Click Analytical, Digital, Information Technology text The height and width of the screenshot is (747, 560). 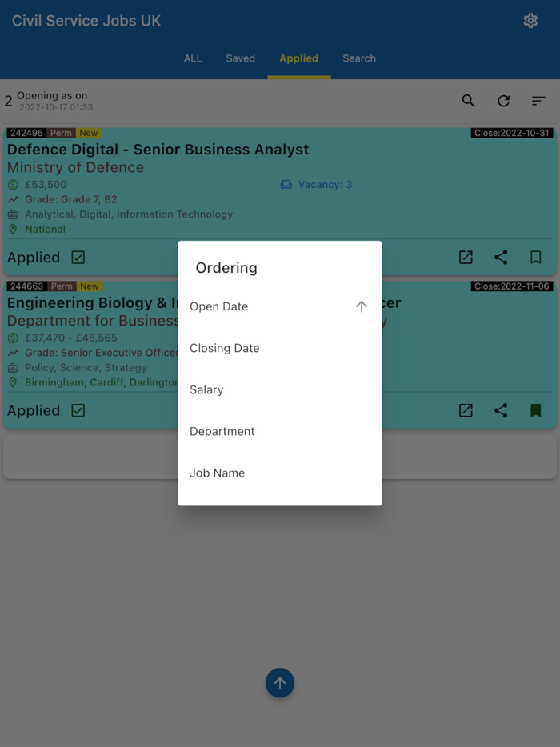click(129, 214)
